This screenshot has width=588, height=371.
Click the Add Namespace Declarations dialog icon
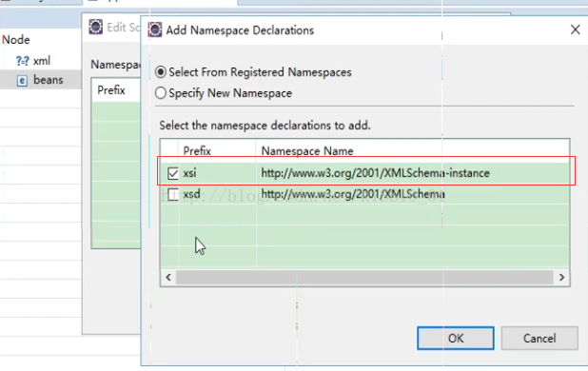coord(155,29)
